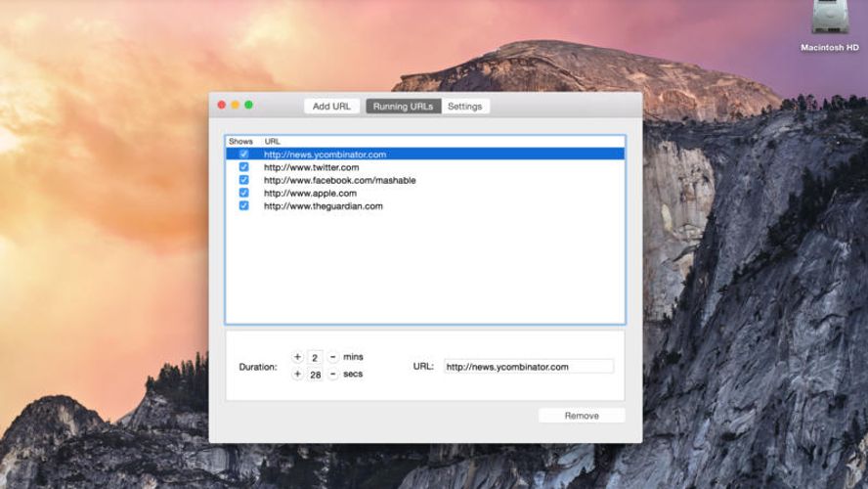Click the seconds value field showing 28
This screenshot has width=868, height=489.
[x=315, y=375]
